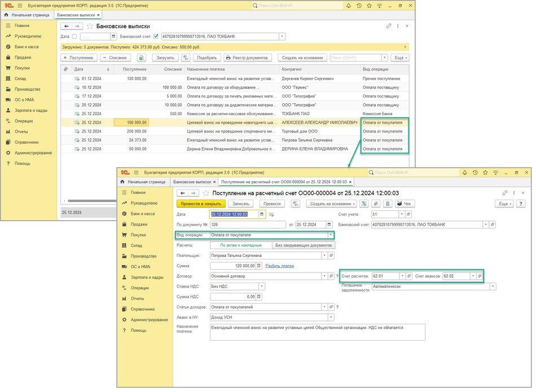Open the calendar picker next to the Дата field
The image size is (536, 392).
[x=262, y=214]
